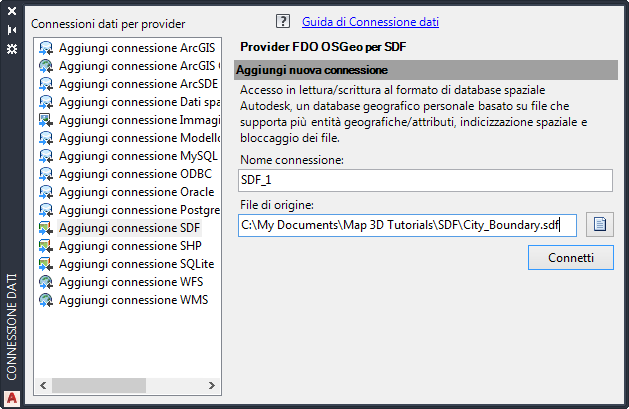The width and height of the screenshot is (629, 409).
Task: Click the MySQL connection icon
Action: pos(46,156)
